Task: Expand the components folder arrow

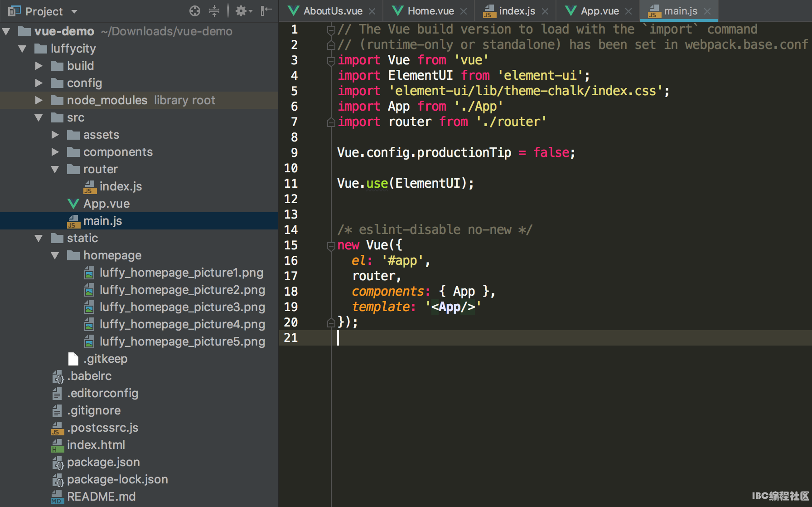Action: [x=55, y=152]
